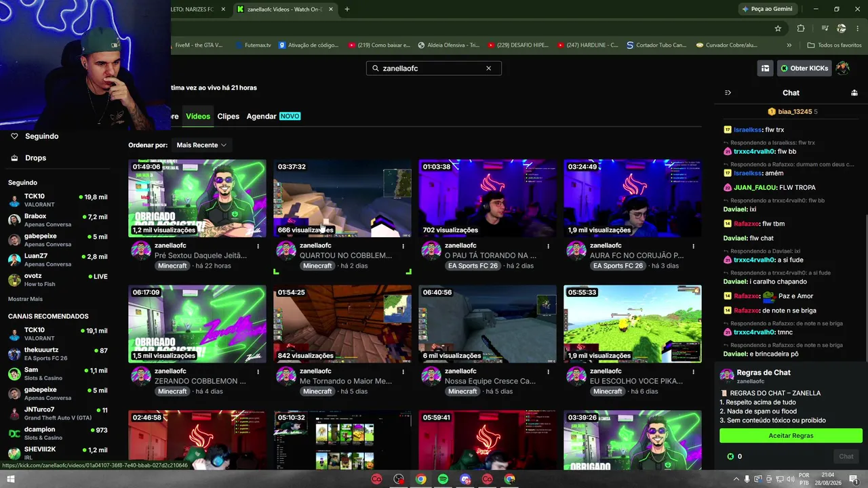The width and height of the screenshot is (868, 488).
Task: Open the taskbar clock showing 21:04
Action: tap(828, 479)
